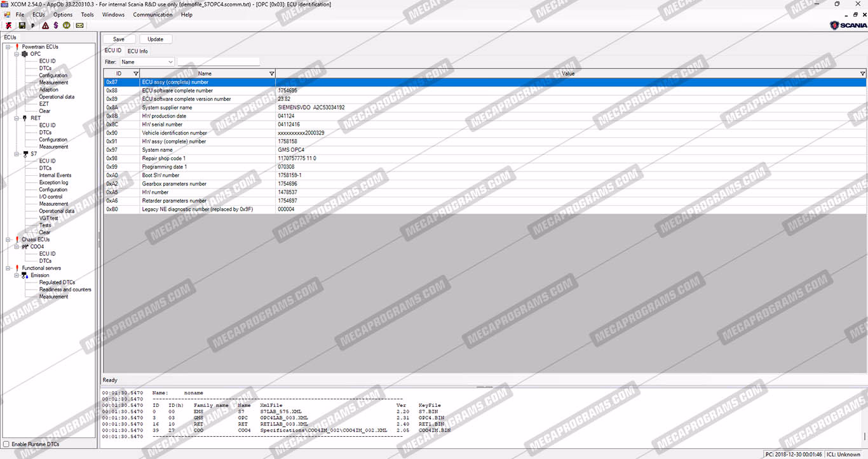
Task: Click the filter text input field
Action: click(219, 62)
